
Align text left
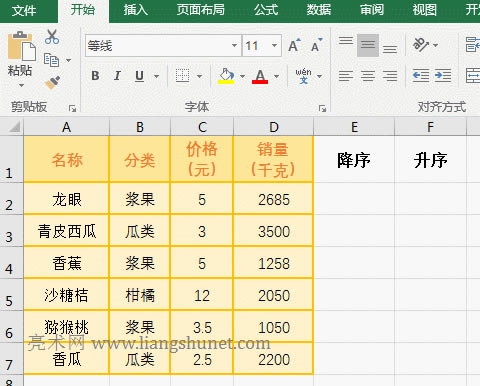(x=346, y=76)
